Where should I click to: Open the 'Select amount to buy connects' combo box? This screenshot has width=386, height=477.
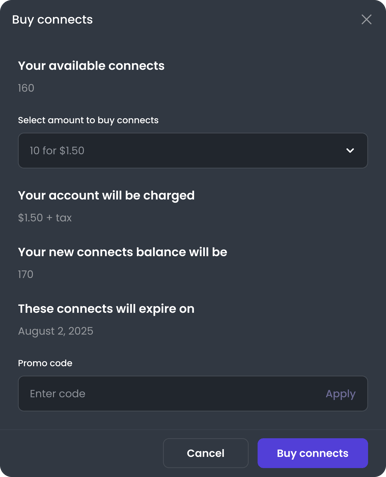pos(193,151)
